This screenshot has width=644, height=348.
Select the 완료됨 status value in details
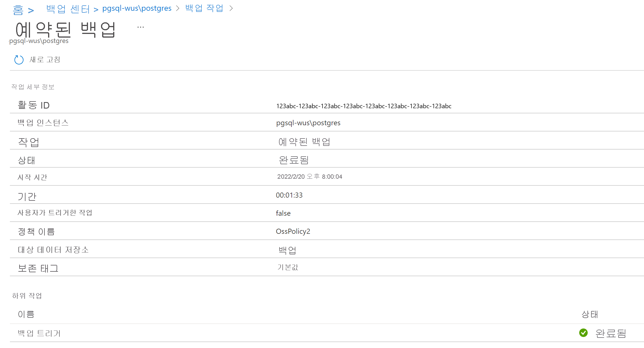click(x=293, y=160)
